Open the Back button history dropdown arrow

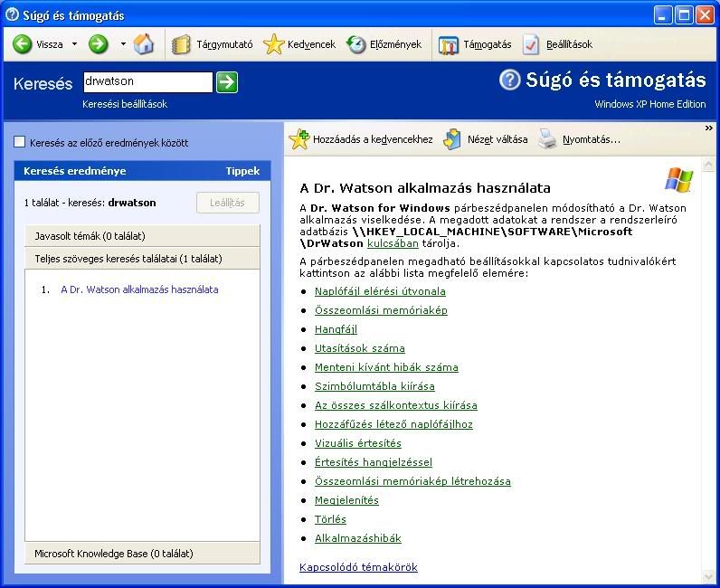[74, 44]
